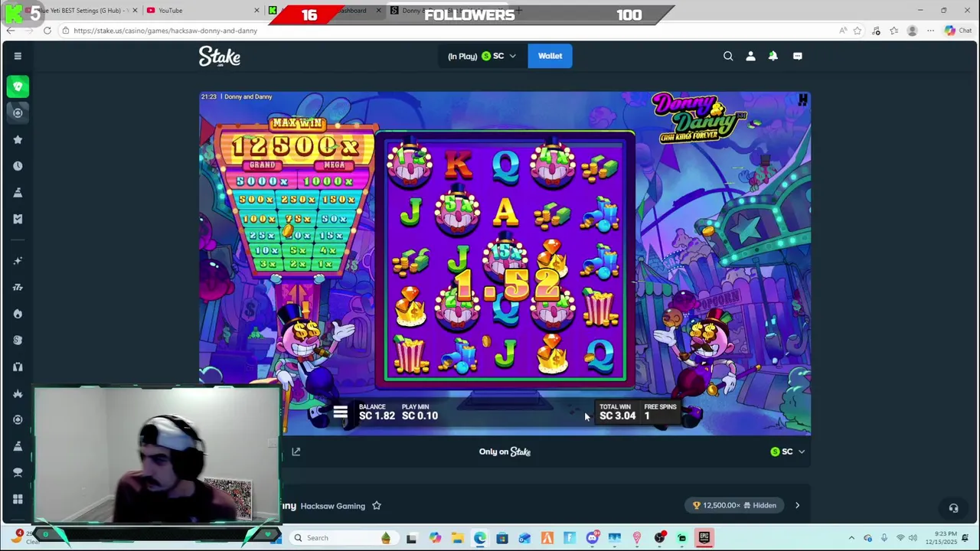Click the green casino shield icon in sidebar

point(18,86)
